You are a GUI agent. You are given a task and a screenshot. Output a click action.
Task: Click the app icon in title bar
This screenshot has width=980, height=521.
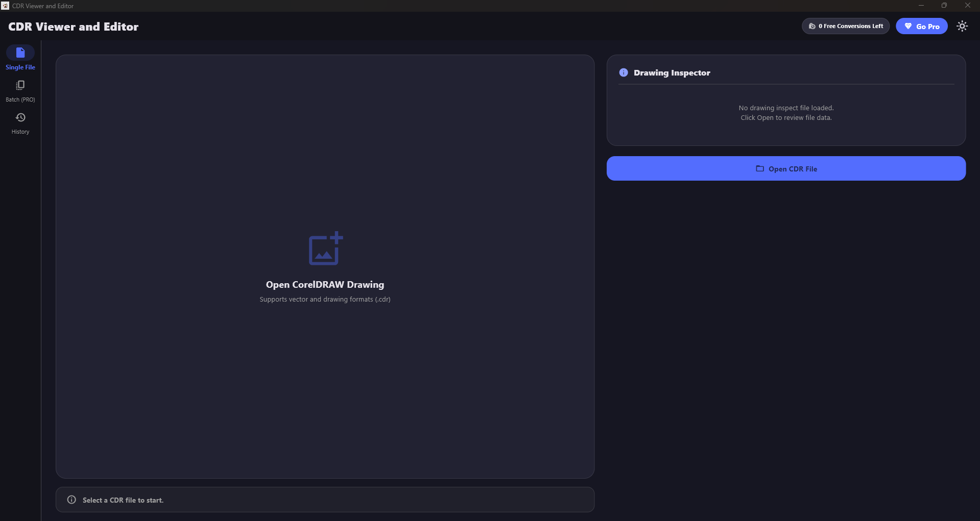coord(5,6)
